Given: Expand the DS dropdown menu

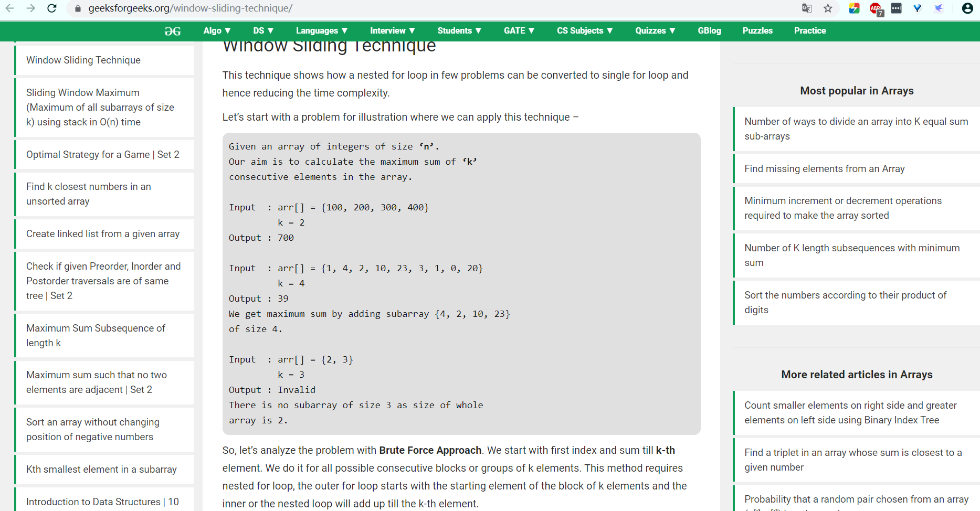Looking at the screenshot, I should coord(264,31).
